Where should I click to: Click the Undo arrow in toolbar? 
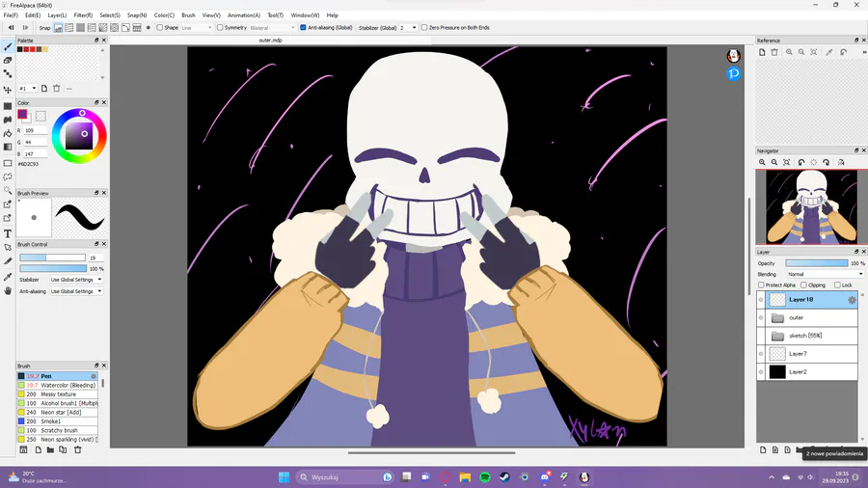tap(11, 28)
